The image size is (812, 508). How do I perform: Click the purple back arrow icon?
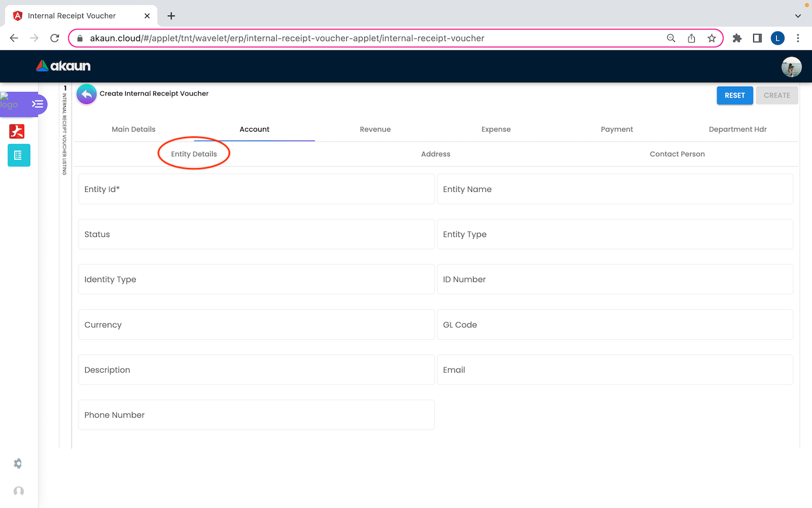(86, 94)
